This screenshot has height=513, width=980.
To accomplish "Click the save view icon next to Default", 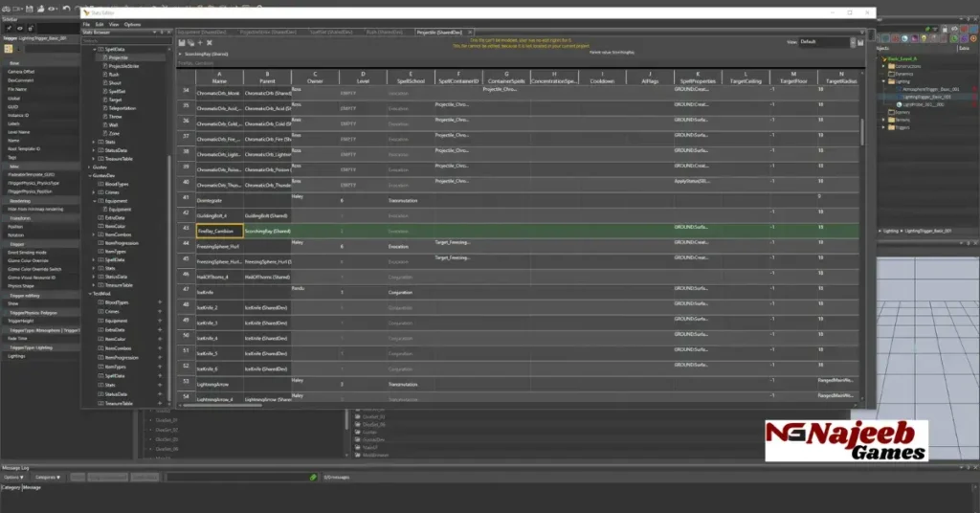I will 861,42.
